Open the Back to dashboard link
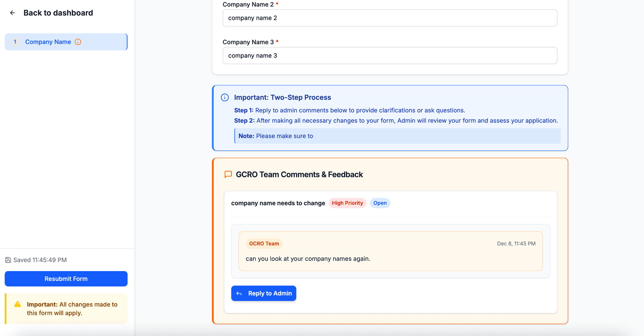This screenshot has height=336, width=644. 58,13
